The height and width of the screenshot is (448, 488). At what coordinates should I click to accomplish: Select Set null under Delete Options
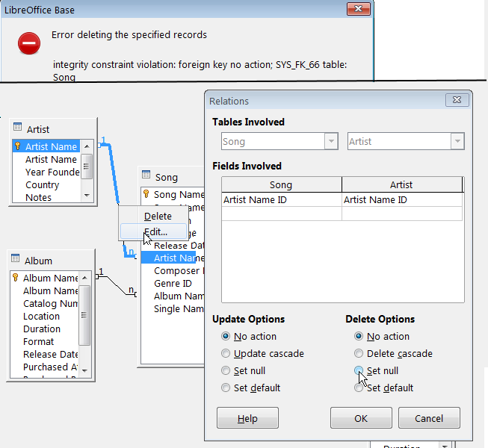pos(359,370)
